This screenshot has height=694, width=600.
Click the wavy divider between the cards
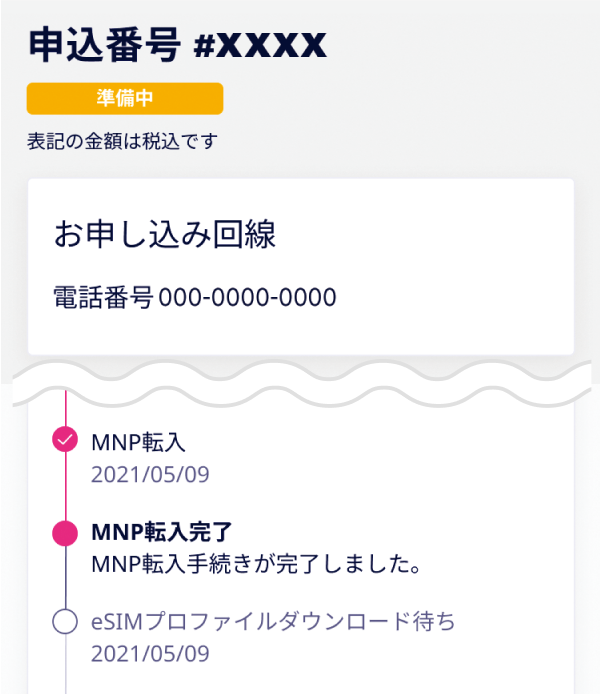pos(300,385)
